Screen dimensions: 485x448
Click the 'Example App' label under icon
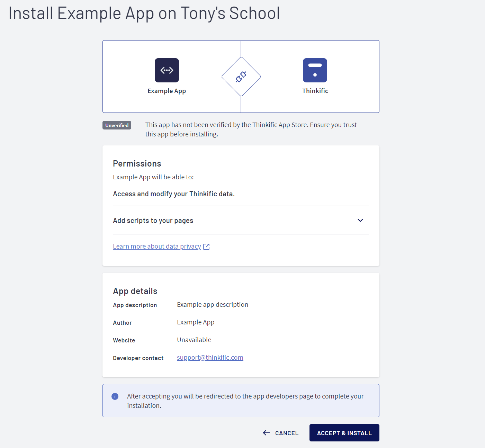tap(167, 91)
